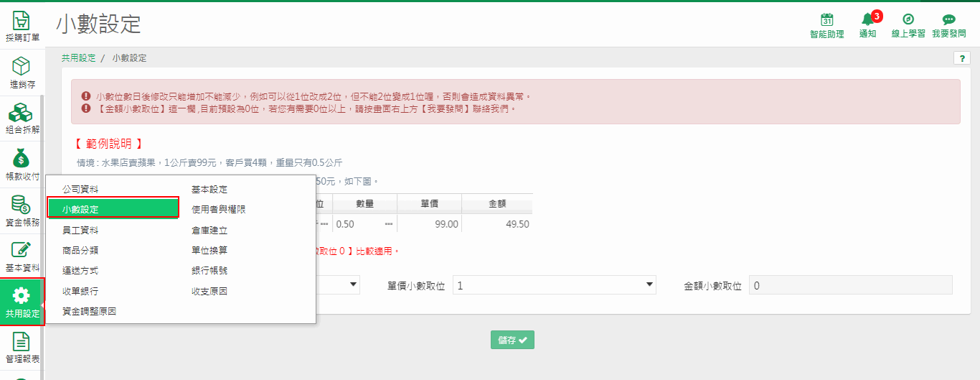Select 使用者與權限 in the flyout menu
980x380 pixels.
coord(219,209)
